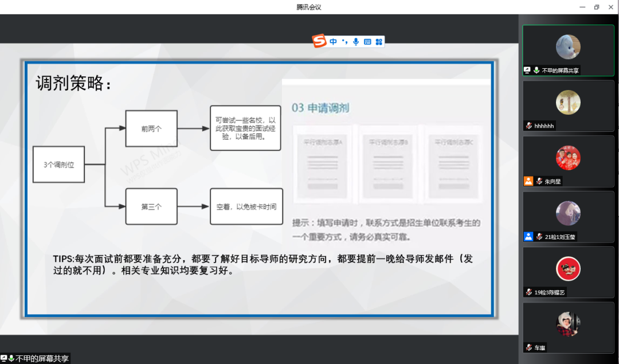Viewport: 619px width, 364px height.
Task: Click the muted mic icon beside 朱向星
Action: click(539, 181)
